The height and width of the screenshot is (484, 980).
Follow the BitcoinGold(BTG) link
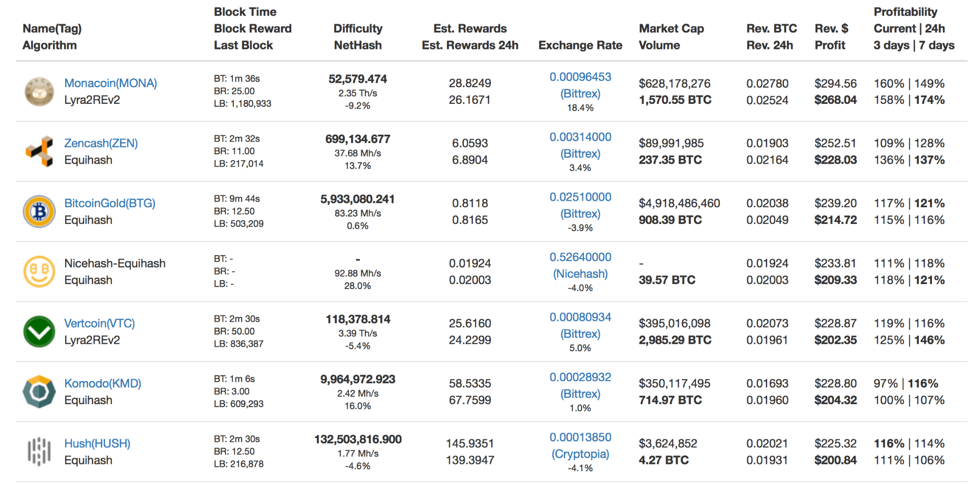click(x=109, y=203)
